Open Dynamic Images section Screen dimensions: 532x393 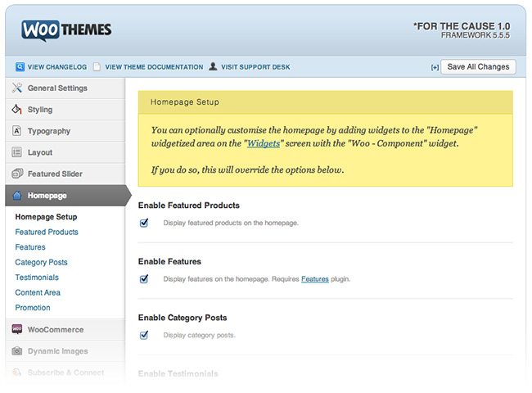tap(65, 351)
